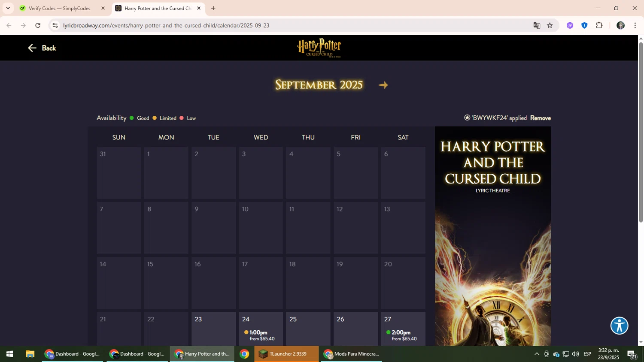The width and height of the screenshot is (644, 362).
Task: Click date 26 in the calendar
Action: point(355,329)
